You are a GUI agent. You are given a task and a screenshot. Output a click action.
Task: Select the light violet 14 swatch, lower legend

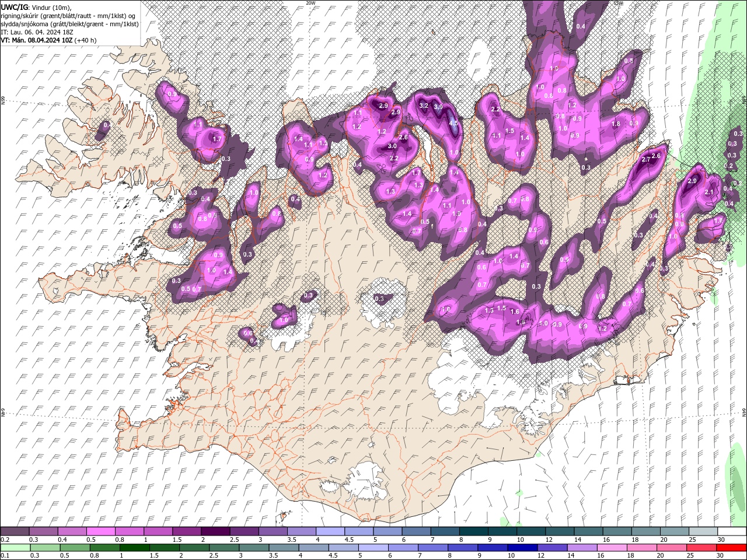click(x=581, y=548)
